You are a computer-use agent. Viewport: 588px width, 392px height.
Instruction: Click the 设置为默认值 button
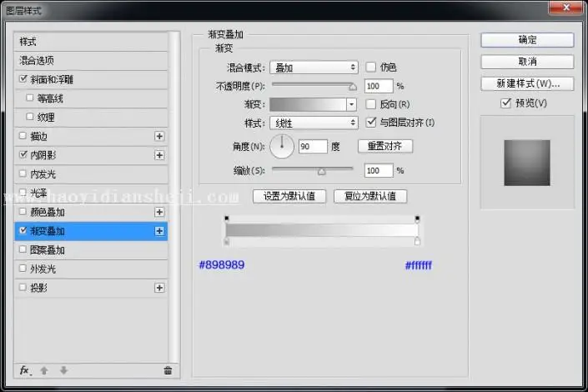(289, 196)
